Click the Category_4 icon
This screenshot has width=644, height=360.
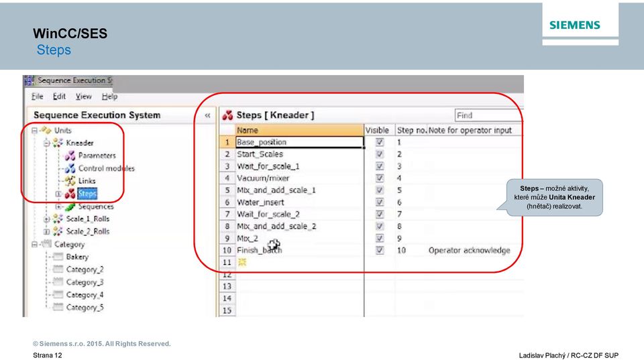(58, 294)
